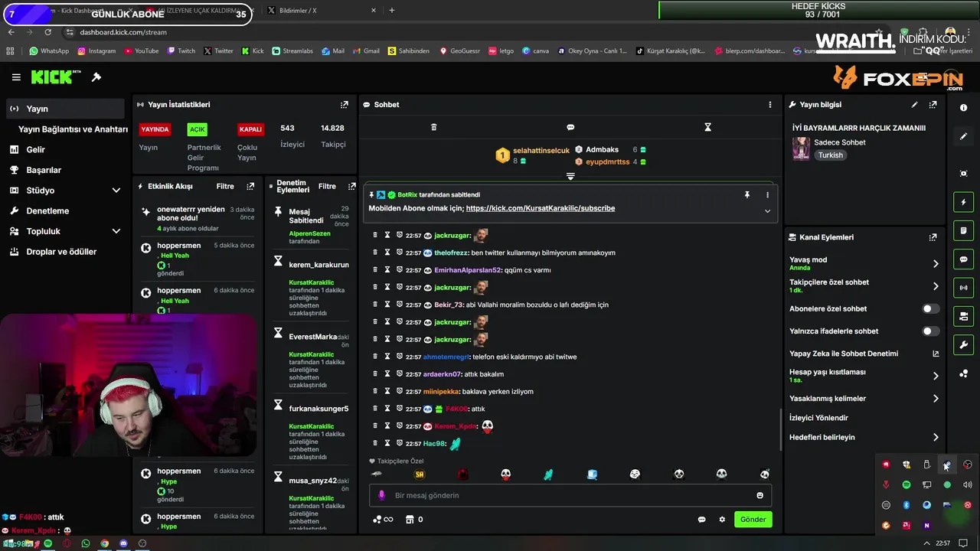Click İzleyici Yönlendir

pyautogui.click(x=818, y=418)
